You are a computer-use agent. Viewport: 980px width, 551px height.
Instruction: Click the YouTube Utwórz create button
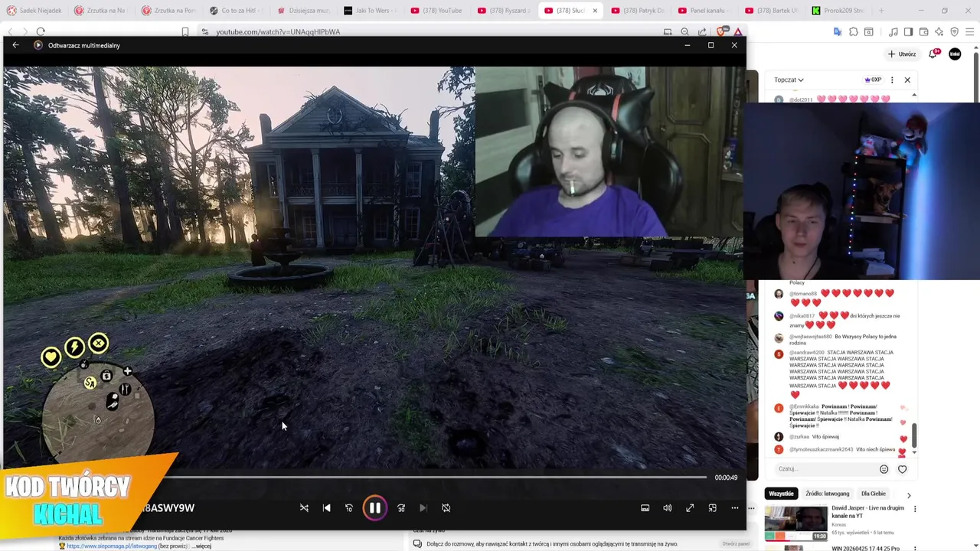point(902,54)
